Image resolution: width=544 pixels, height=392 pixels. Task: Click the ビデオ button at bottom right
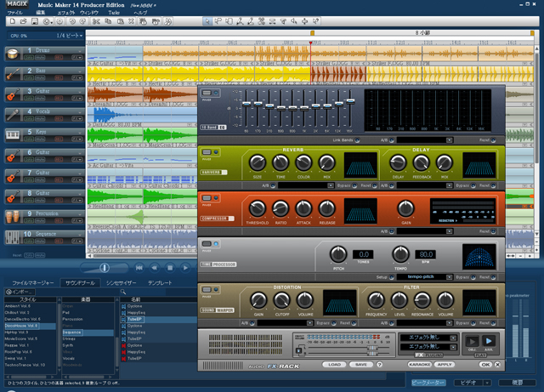468,383
